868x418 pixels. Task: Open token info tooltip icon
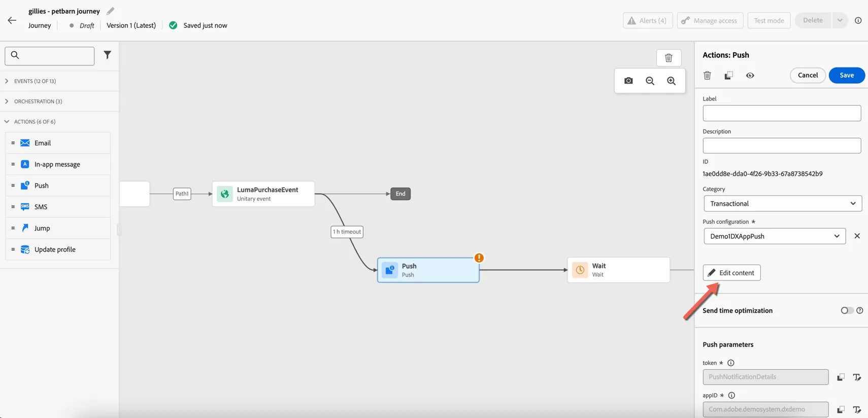click(730, 363)
